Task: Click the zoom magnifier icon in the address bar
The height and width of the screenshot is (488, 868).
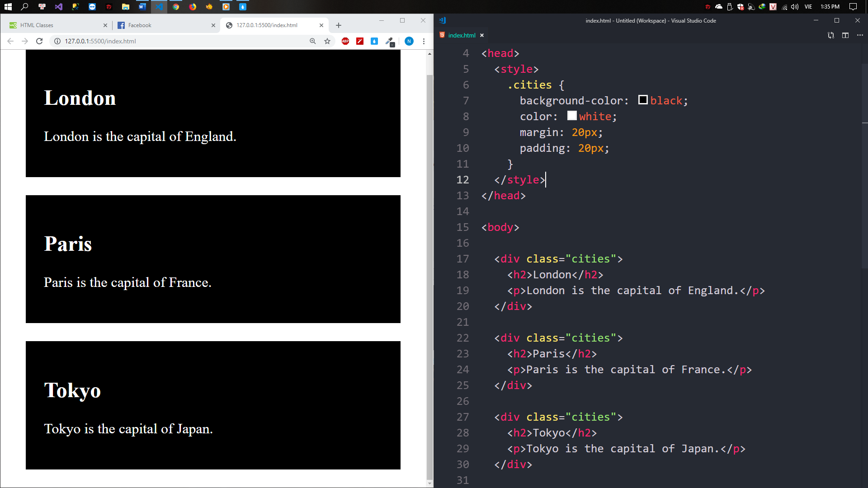Action: (312, 41)
